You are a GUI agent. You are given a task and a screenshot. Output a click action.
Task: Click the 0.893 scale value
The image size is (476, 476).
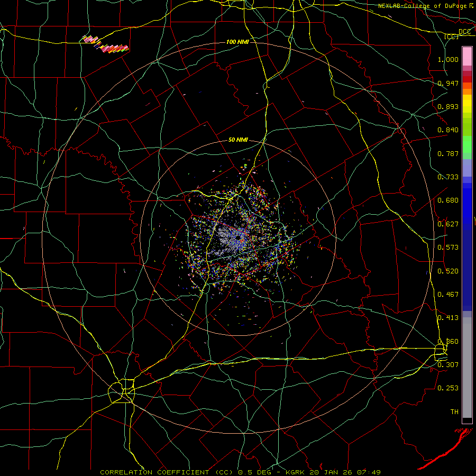coord(448,106)
